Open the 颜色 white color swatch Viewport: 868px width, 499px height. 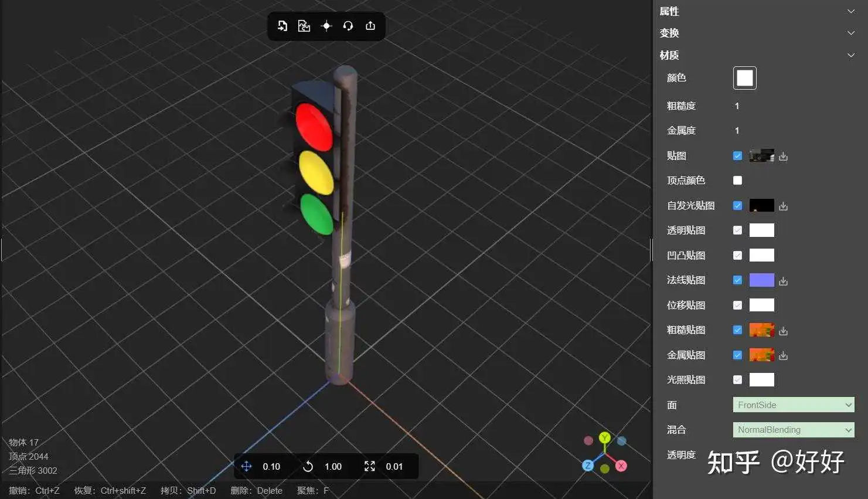point(745,78)
